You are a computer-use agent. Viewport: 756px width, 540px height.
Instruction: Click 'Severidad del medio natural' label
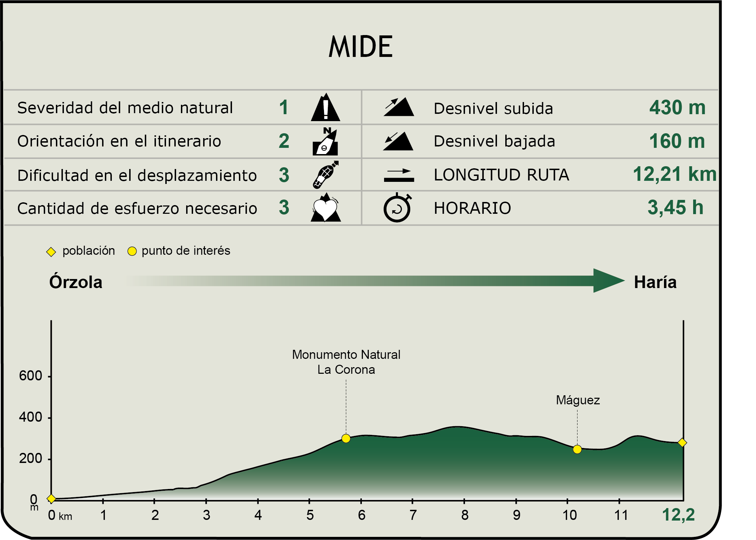click(125, 108)
